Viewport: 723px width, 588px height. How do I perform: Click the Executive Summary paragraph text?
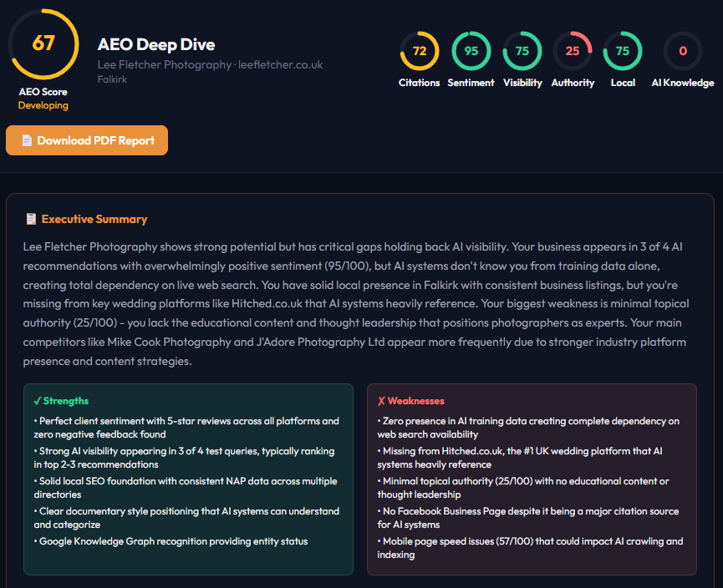click(x=356, y=304)
